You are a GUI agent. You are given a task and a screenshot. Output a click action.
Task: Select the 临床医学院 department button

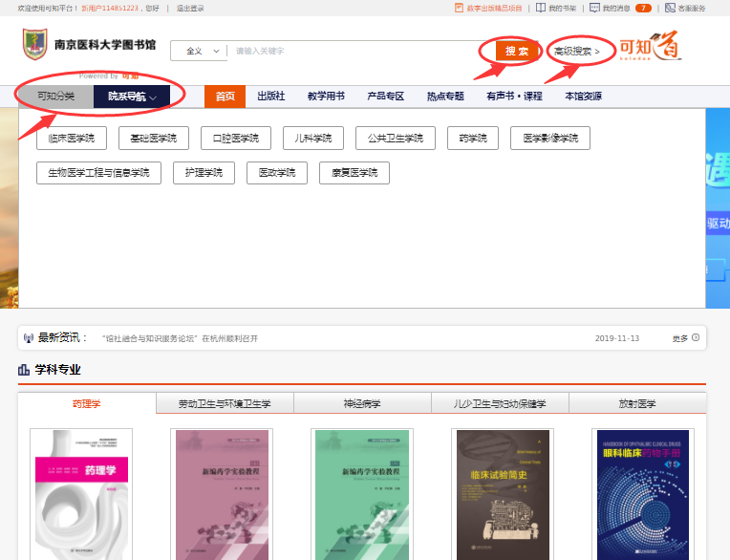(x=72, y=139)
